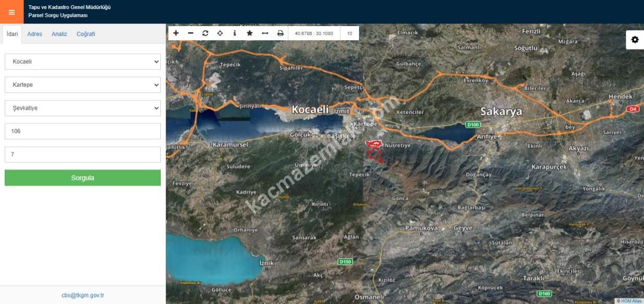Print the map using printer icon

click(280, 33)
